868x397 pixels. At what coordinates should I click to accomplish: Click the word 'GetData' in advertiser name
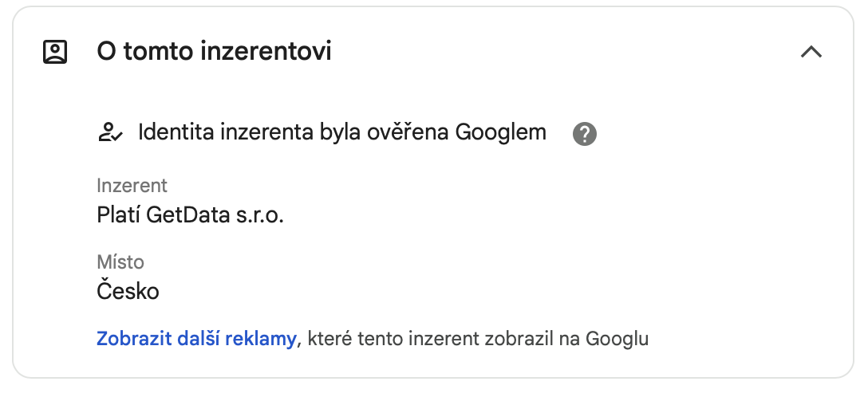pyautogui.click(x=188, y=214)
